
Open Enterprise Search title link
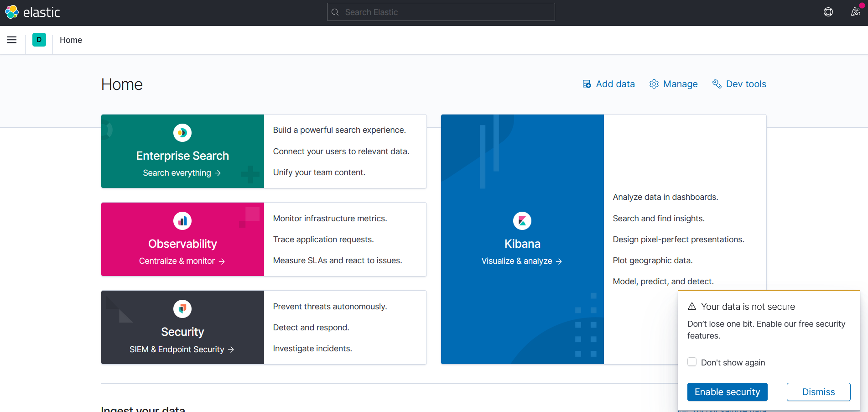point(182,156)
